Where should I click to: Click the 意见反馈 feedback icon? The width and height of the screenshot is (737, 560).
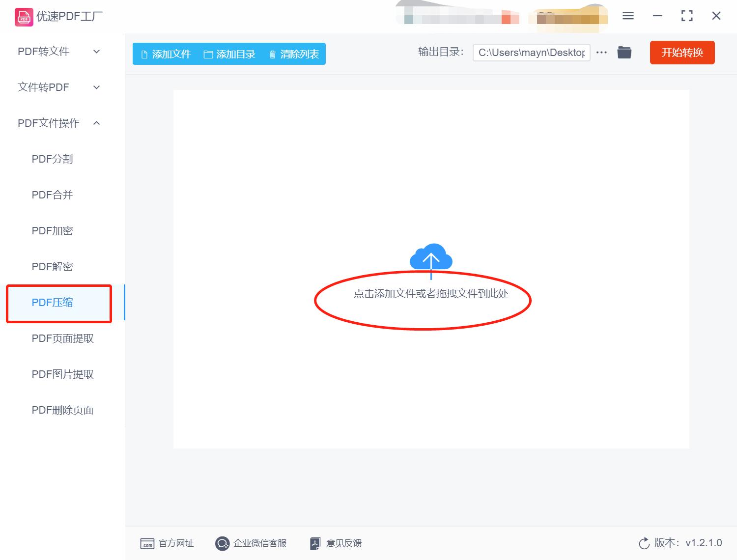click(315, 543)
